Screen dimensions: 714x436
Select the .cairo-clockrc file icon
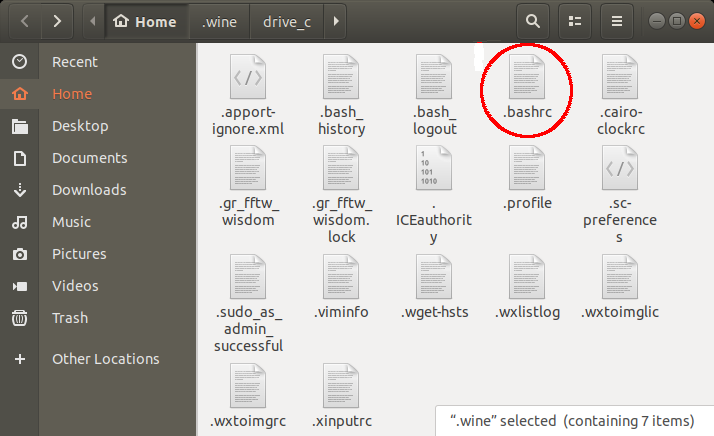620,77
